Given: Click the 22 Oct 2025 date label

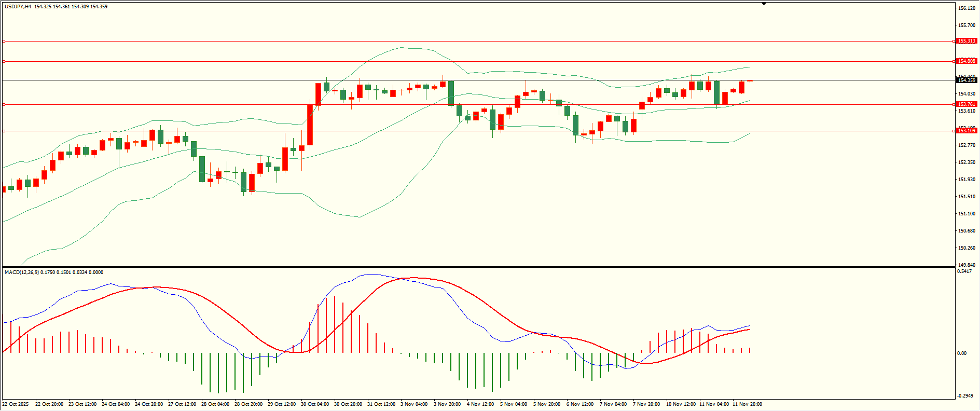Looking at the screenshot, I should pyautogui.click(x=16, y=404).
